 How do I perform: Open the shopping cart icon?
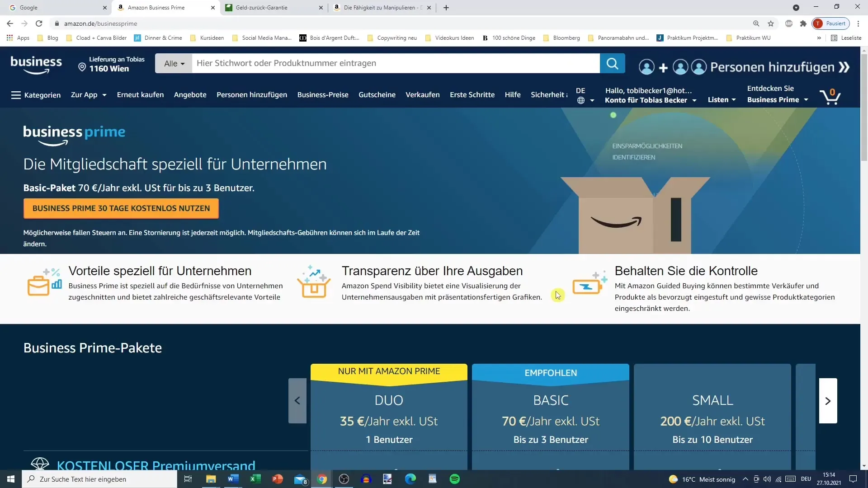click(x=830, y=96)
